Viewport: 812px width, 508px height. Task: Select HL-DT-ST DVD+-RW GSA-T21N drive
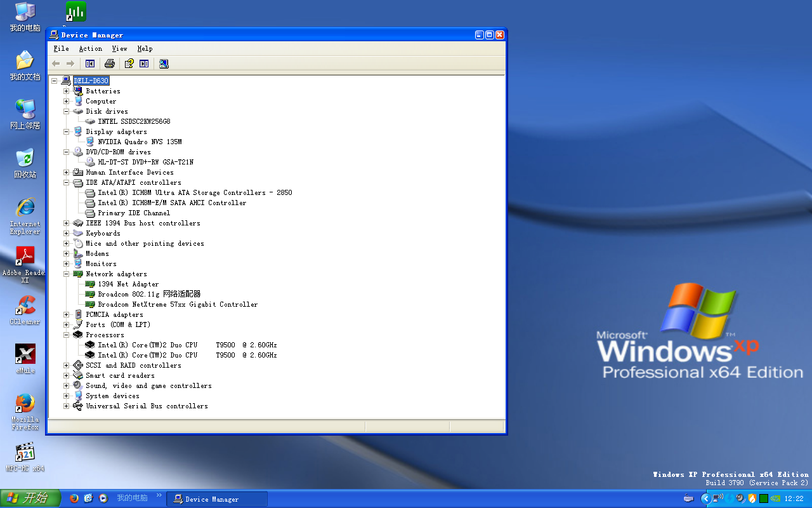tap(145, 162)
